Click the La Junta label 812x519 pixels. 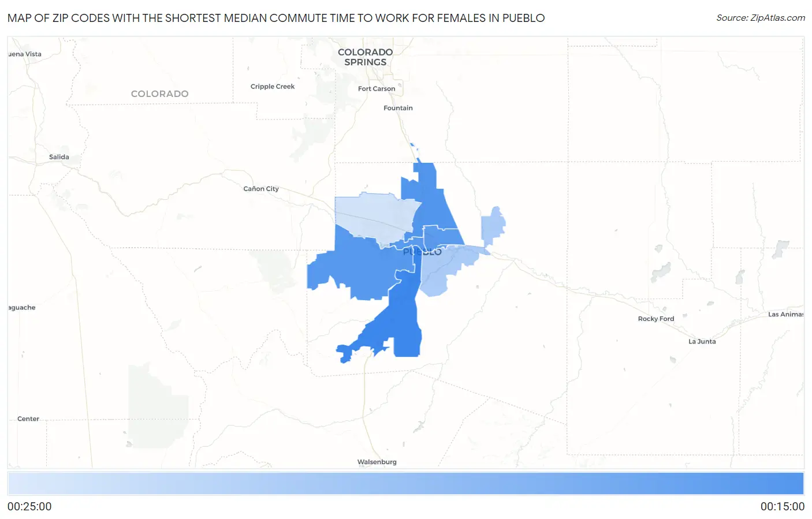[x=702, y=342]
